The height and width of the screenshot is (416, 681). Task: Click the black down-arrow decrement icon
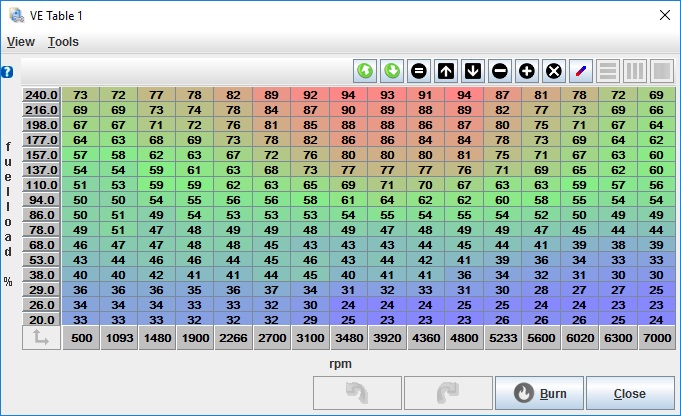[x=473, y=71]
